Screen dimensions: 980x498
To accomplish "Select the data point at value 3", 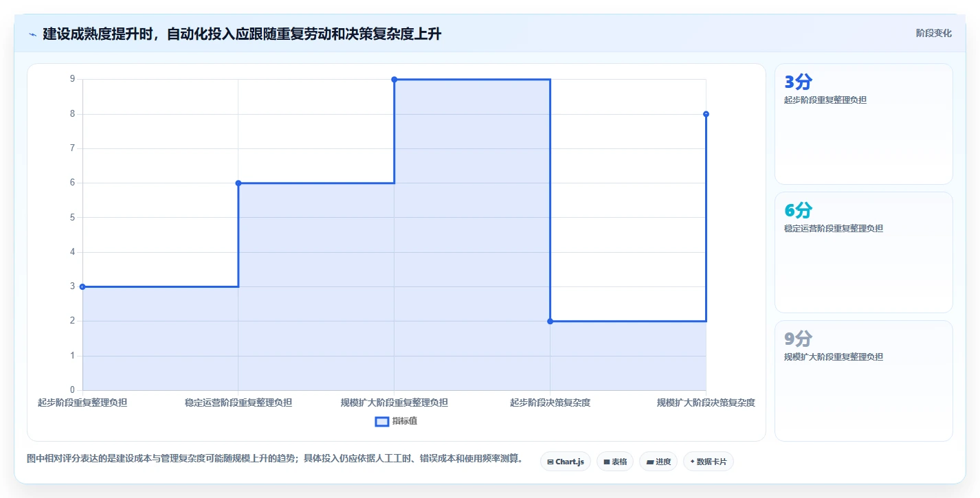I will (82, 286).
